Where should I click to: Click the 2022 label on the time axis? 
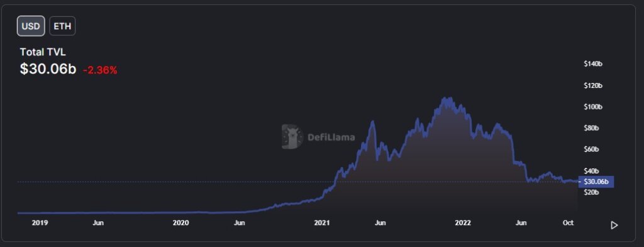[x=463, y=223]
